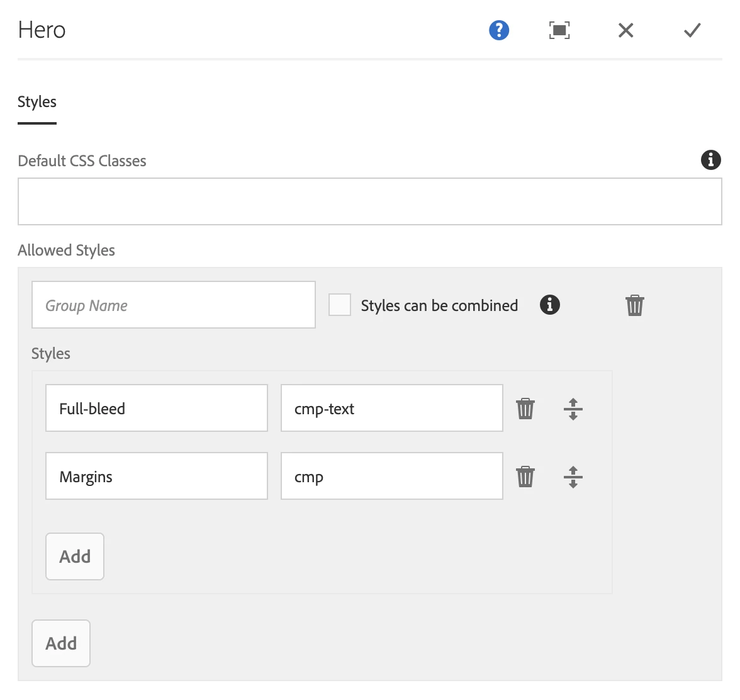Show info for Default CSS Classes

pos(710,160)
